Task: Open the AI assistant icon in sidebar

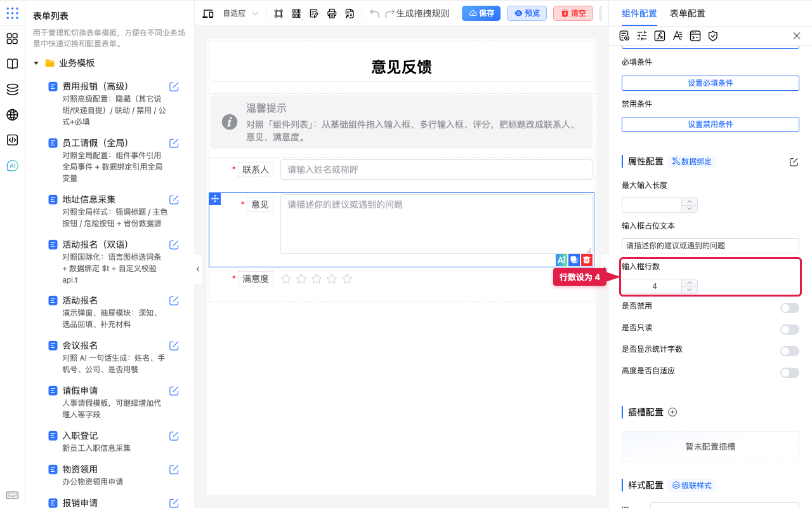Action: 12,166
